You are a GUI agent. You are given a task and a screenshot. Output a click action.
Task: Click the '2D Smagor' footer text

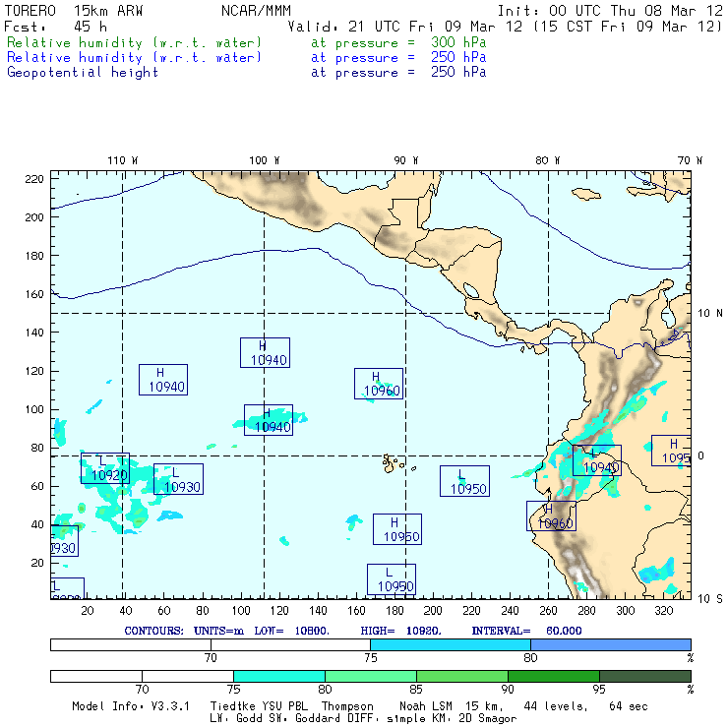(488, 719)
